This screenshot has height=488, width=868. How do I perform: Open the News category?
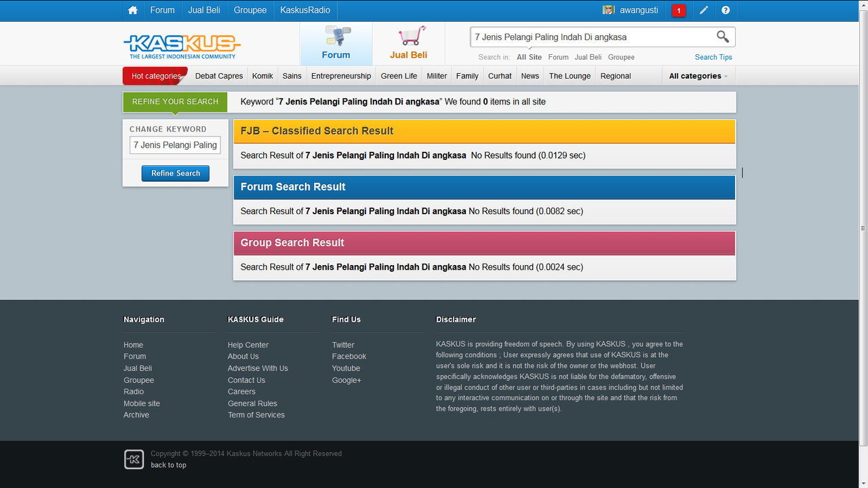point(530,76)
